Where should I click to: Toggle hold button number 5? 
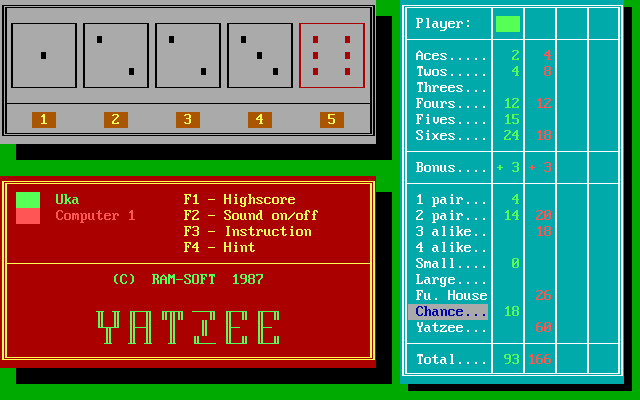(332, 120)
